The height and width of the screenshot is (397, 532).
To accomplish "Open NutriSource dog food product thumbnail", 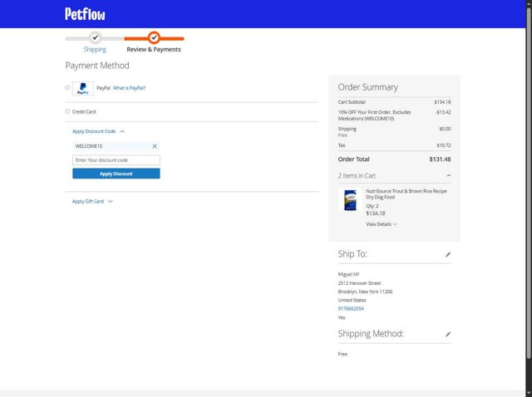I will [350, 200].
